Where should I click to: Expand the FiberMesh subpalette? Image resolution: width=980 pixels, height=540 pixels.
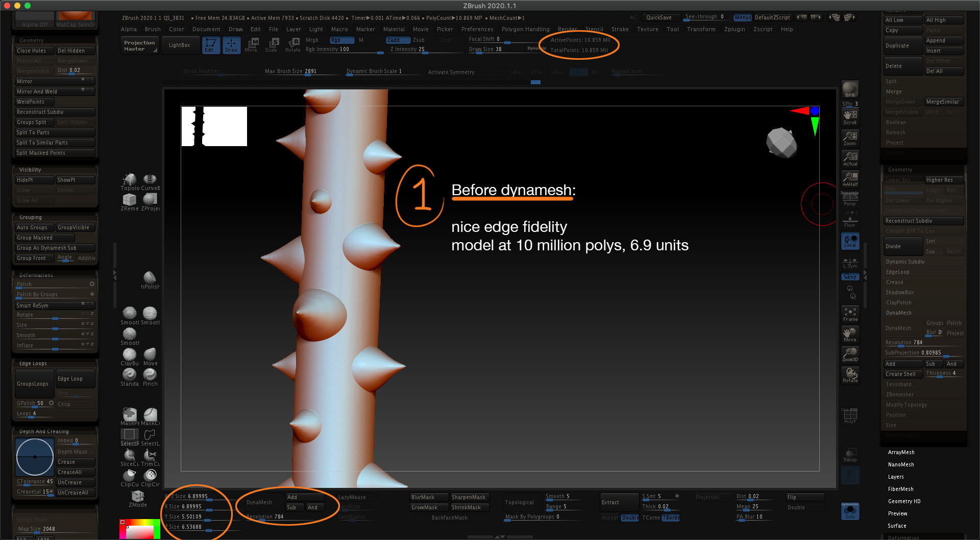[x=900, y=489]
